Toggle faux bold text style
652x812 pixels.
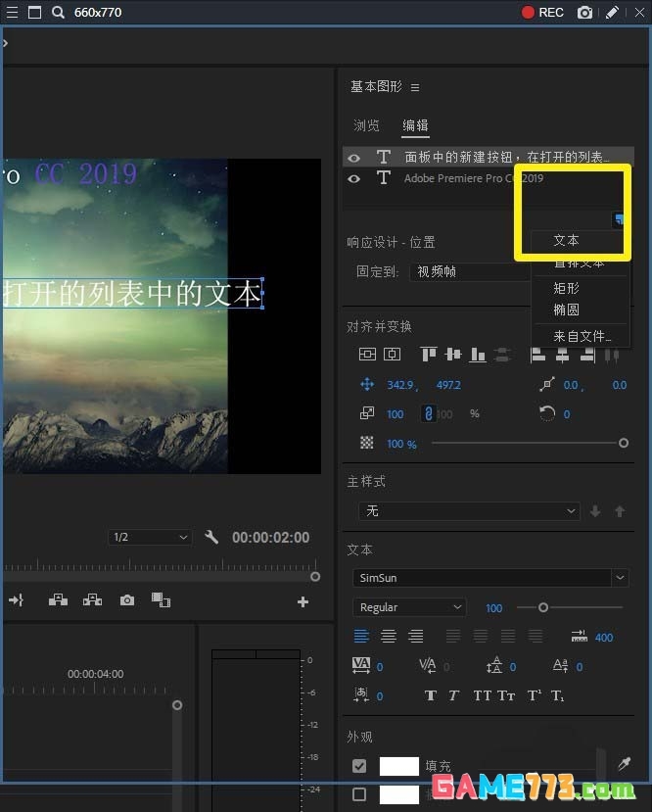(431, 695)
